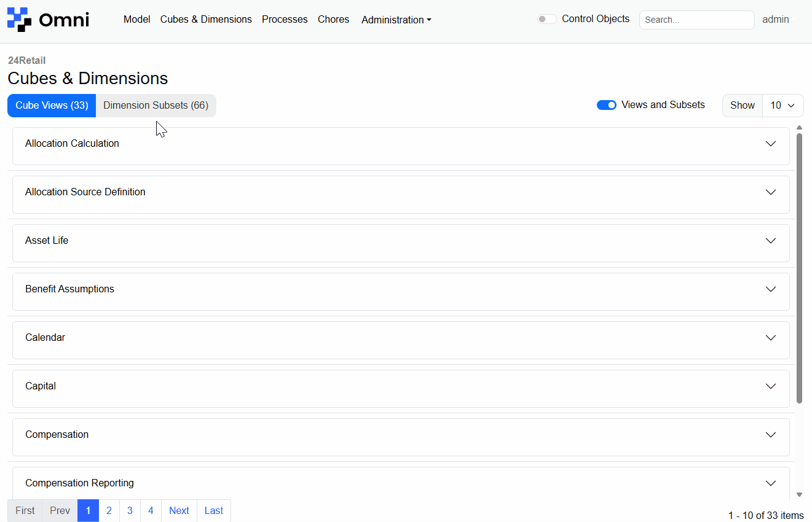Enable the Control Objects toggle
Image resolution: width=812 pixels, height=522 pixels.
point(546,19)
